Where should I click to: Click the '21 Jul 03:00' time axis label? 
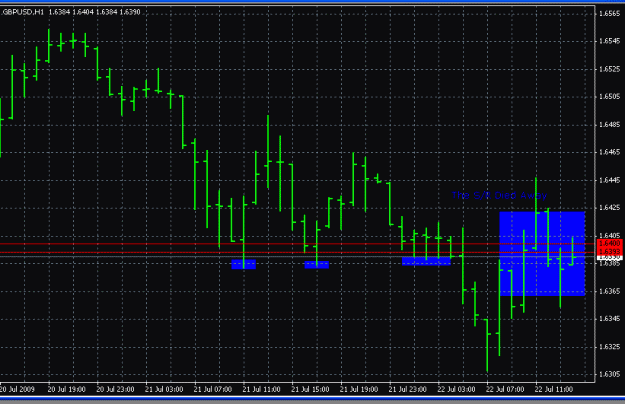(164, 389)
